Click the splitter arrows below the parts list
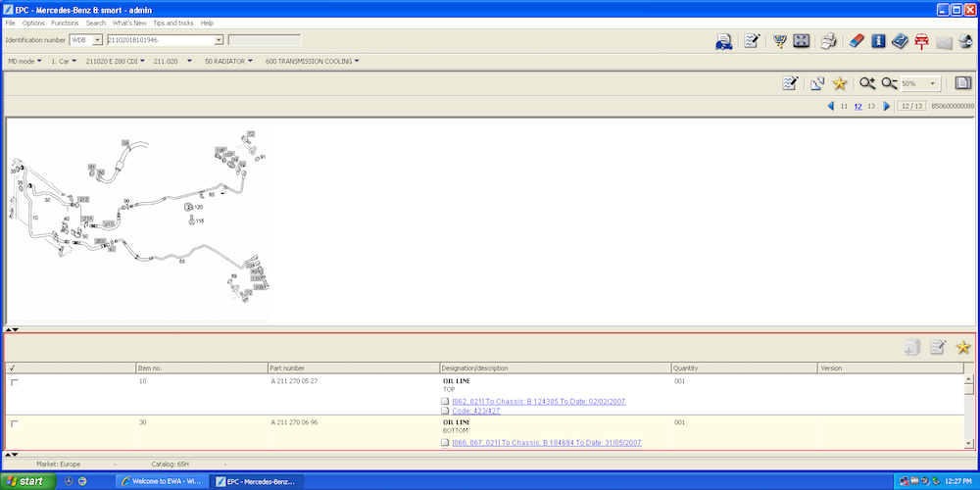The height and width of the screenshot is (490, 980). (13, 455)
